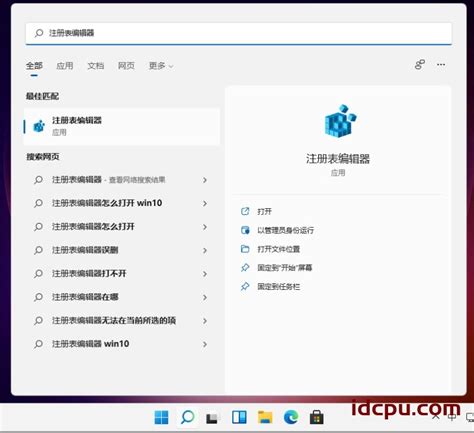Open Widgets on the taskbar
Image resolution: width=474 pixels, height=433 pixels.
239,417
